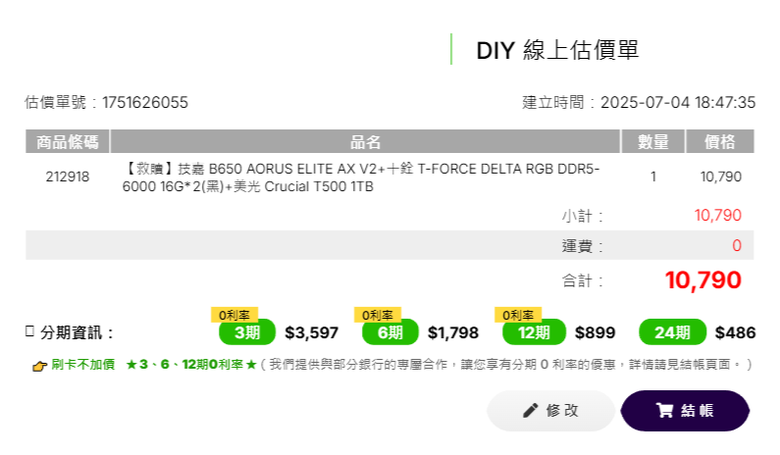Click the 0利率 tag above 12期
The width and height of the screenshot is (780, 455).
tap(517, 315)
